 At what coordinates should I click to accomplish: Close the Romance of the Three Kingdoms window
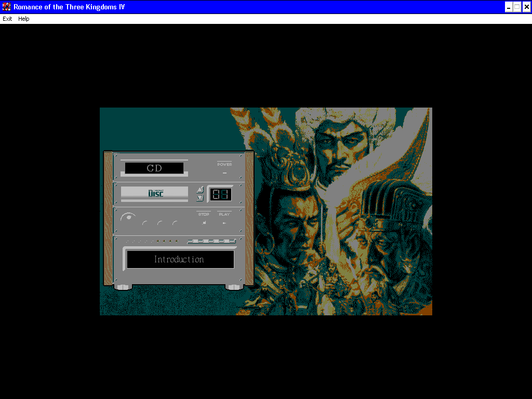coord(527,7)
